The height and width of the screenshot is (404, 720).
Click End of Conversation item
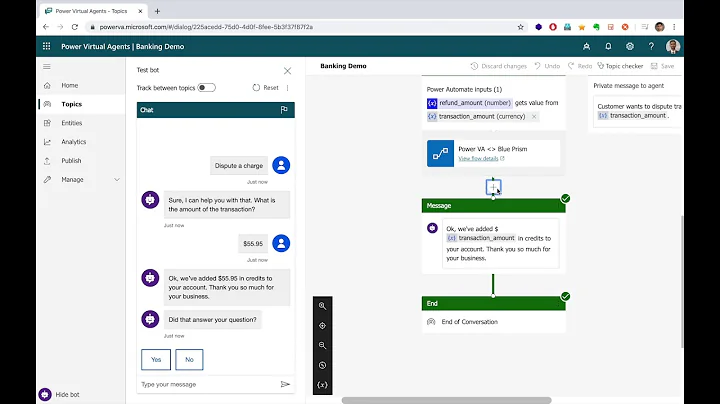point(469,322)
